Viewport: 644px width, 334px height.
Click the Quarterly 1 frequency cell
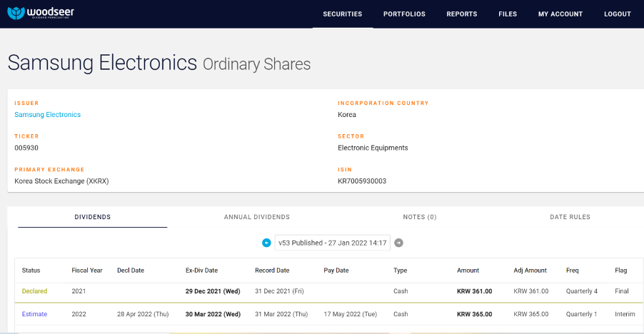pos(581,314)
